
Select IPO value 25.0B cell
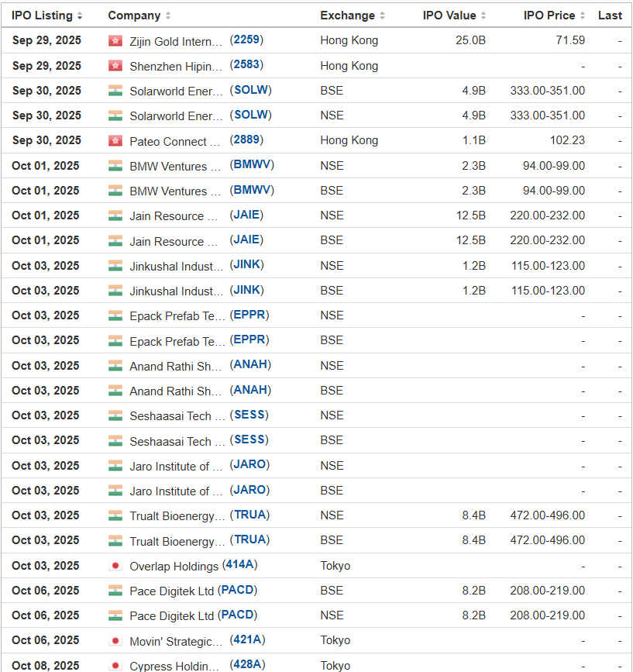pos(470,40)
